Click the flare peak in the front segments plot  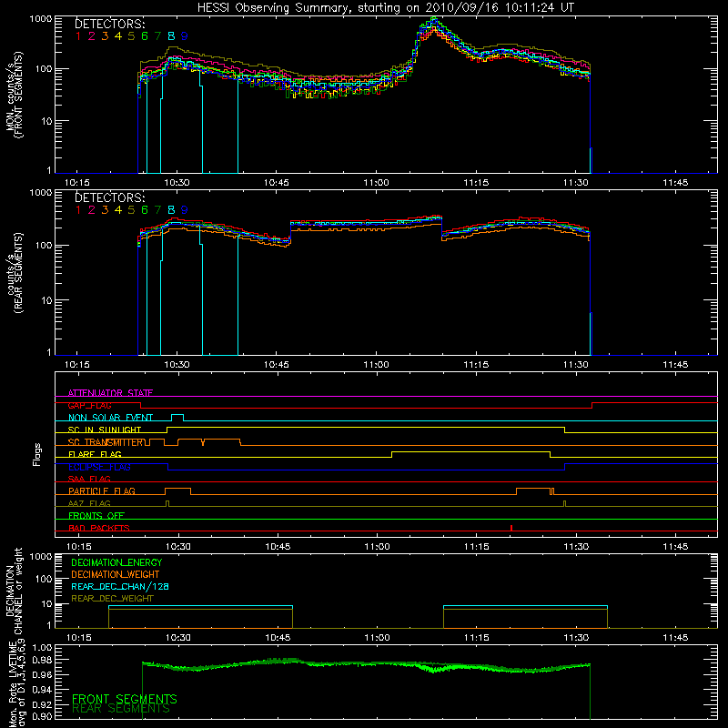434,19
